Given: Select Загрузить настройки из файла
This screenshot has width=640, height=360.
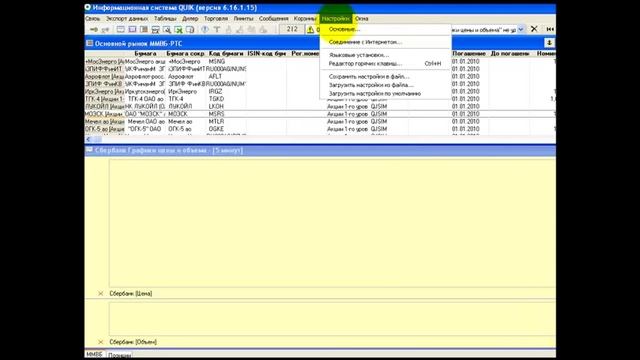Looking at the screenshot, I should (385, 85).
